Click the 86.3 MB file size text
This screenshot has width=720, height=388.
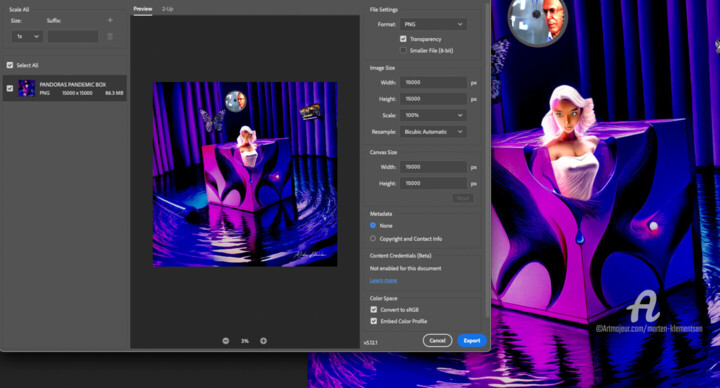(114, 93)
